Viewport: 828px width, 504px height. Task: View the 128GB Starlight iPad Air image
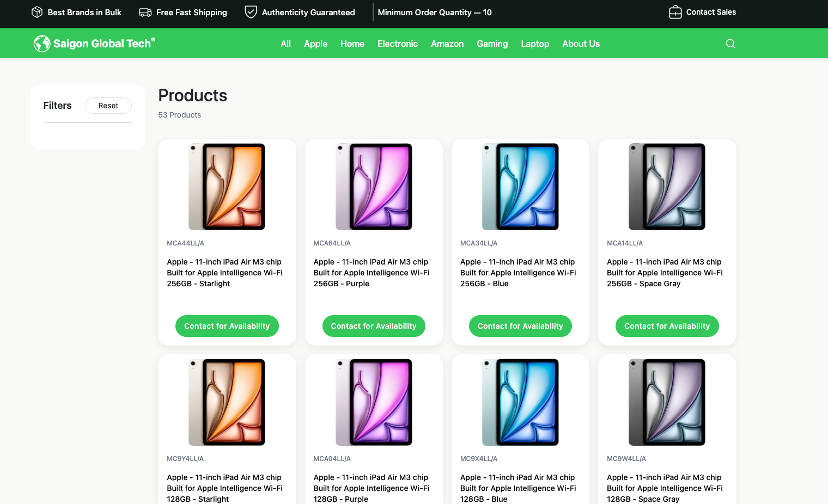point(227,402)
